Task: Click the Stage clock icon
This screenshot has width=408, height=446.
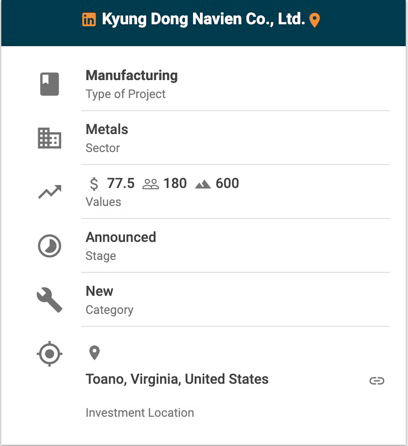Action: [x=49, y=246]
